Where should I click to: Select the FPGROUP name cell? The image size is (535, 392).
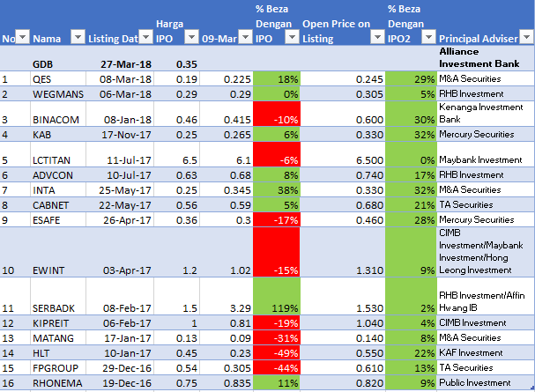coord(58,368)
